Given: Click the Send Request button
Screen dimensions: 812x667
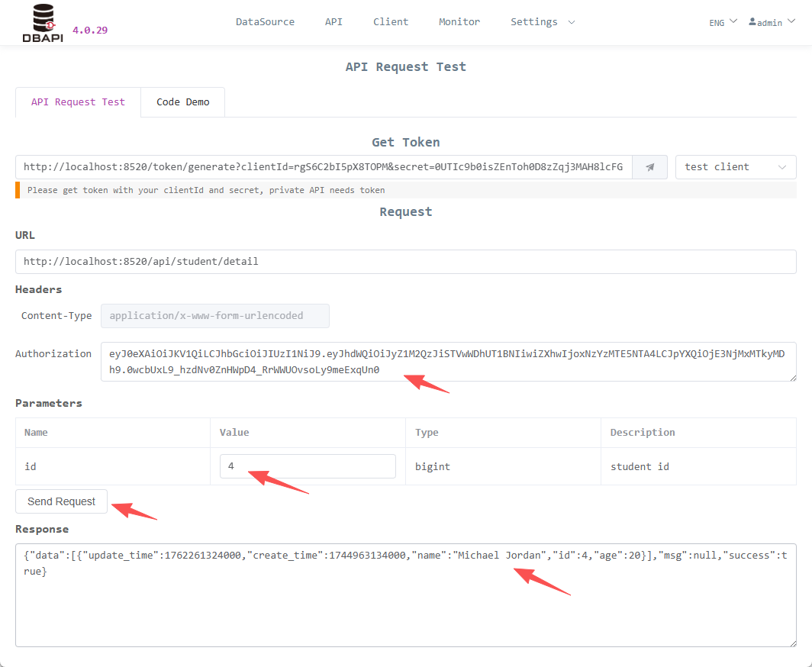Looking at the screenshot, I should (x=61, y=501).
